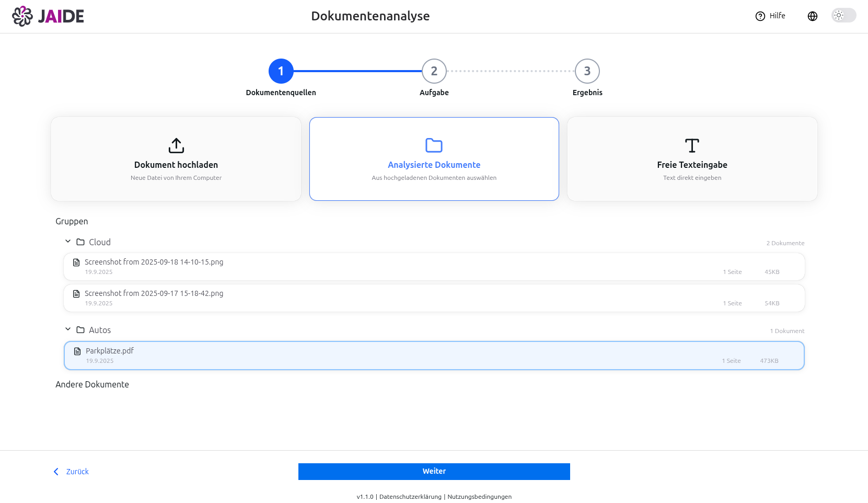
Task: Open the Datenschutzerklärung link
Action: 410,497
